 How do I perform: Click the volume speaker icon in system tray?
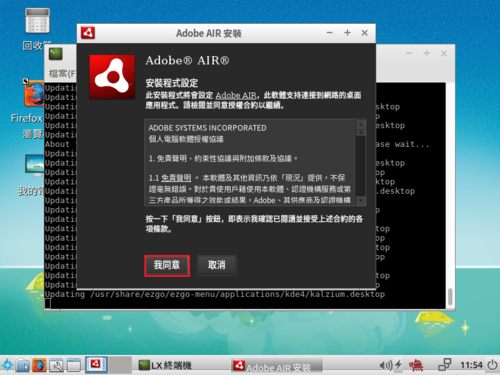pos(385,365)
